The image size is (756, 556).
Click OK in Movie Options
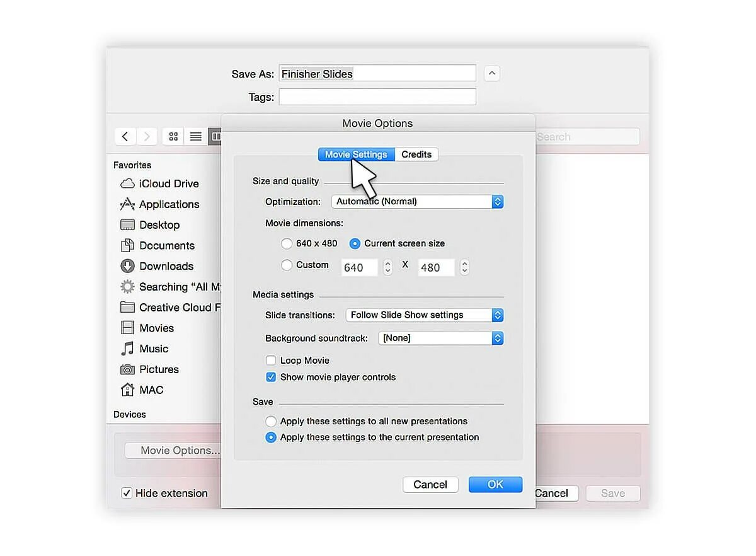point(495,484)
